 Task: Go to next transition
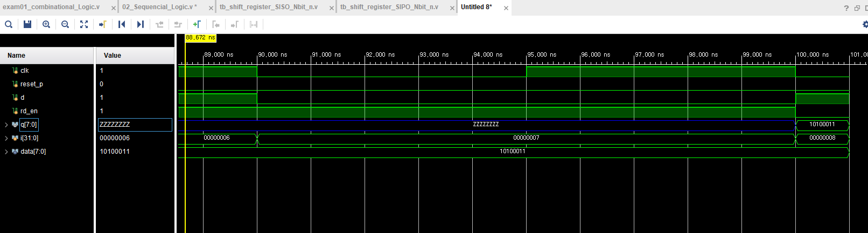[178, 24]
